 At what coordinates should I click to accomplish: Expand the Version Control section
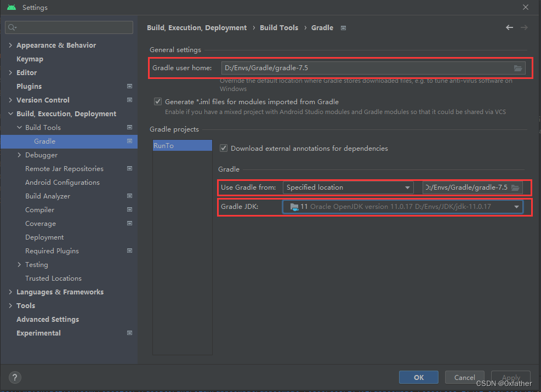[10, 100]
